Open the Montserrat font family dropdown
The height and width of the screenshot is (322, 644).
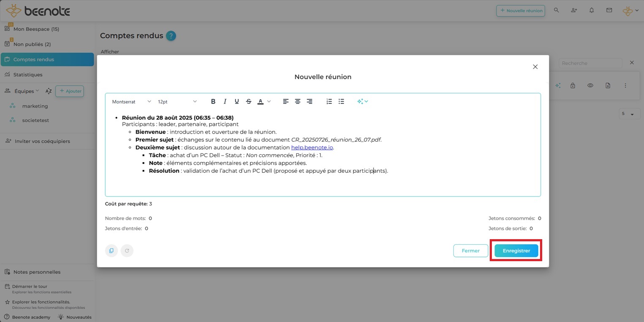coord(131,102)
